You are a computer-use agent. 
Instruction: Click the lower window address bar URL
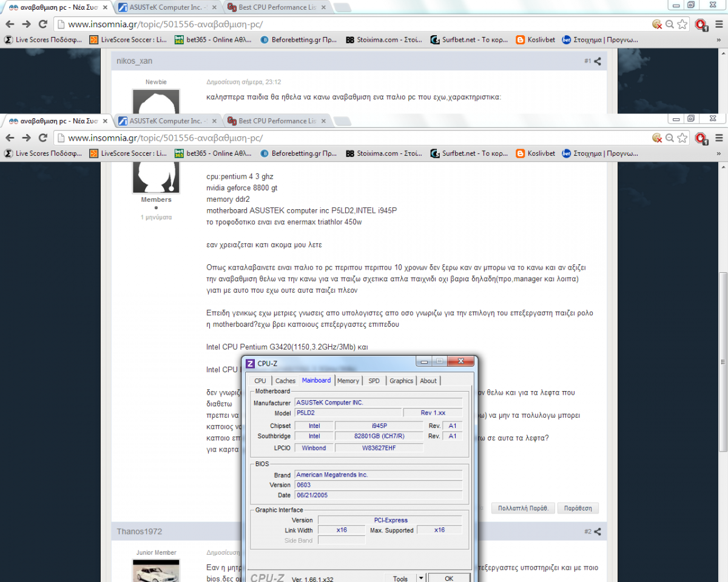[165, 138]
